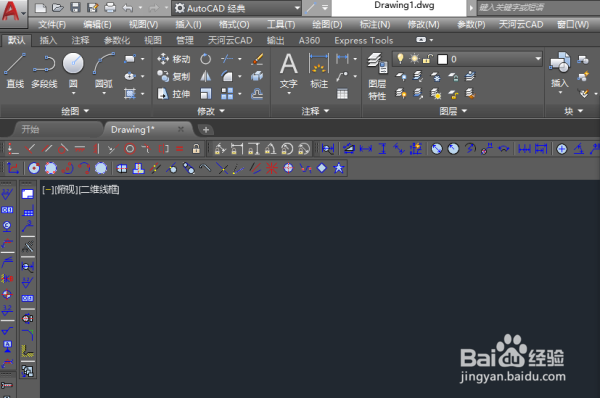Image resolution: width=600 pixels, height=398 pixels.
Task: Click the Erase tool icon
Action: point(257,59)
